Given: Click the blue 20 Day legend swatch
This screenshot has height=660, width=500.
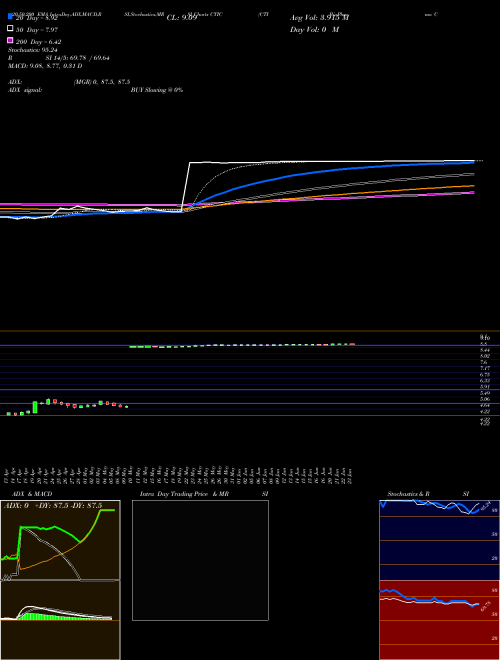Looking at the screenshot, I should [x=10, y=17].
